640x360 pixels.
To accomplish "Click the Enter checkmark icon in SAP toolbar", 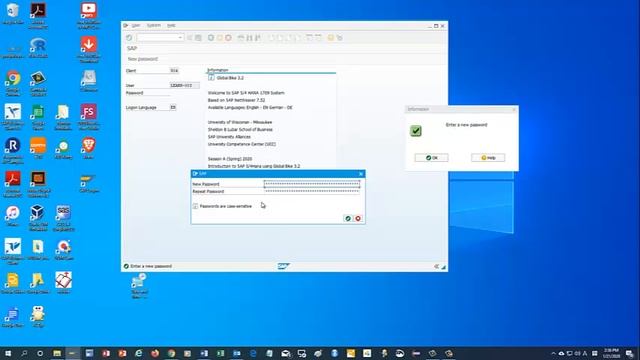I will [129, 38].
